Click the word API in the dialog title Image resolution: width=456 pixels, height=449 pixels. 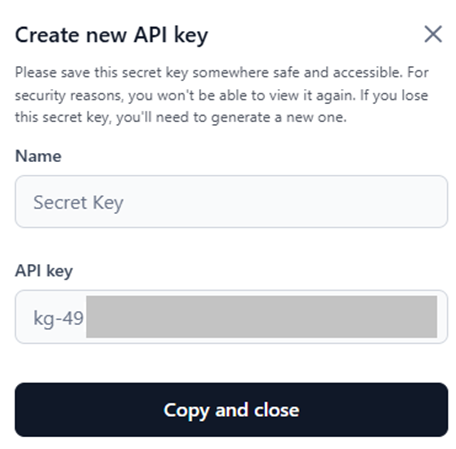pyautogui.click(x=150, y=34)
